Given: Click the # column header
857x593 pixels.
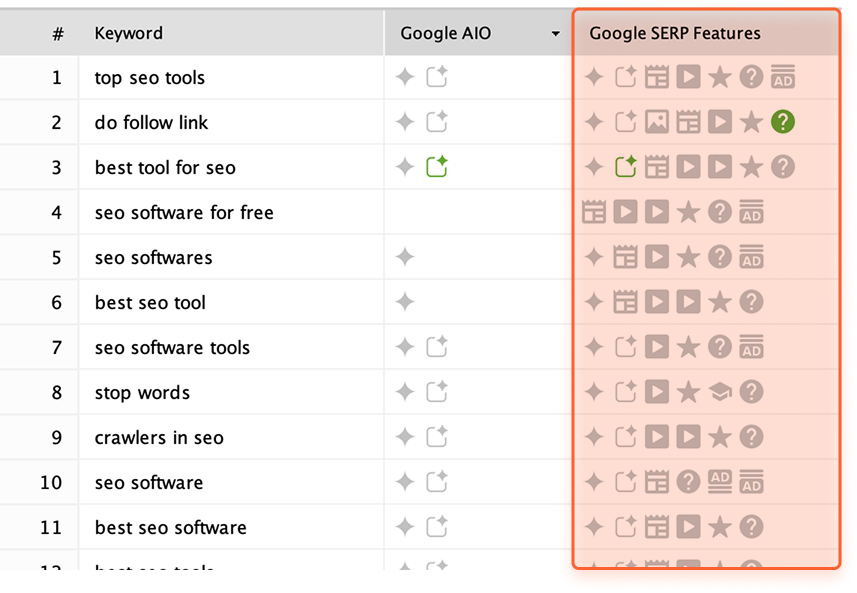Looking at the screenshot, I should 58,34.
